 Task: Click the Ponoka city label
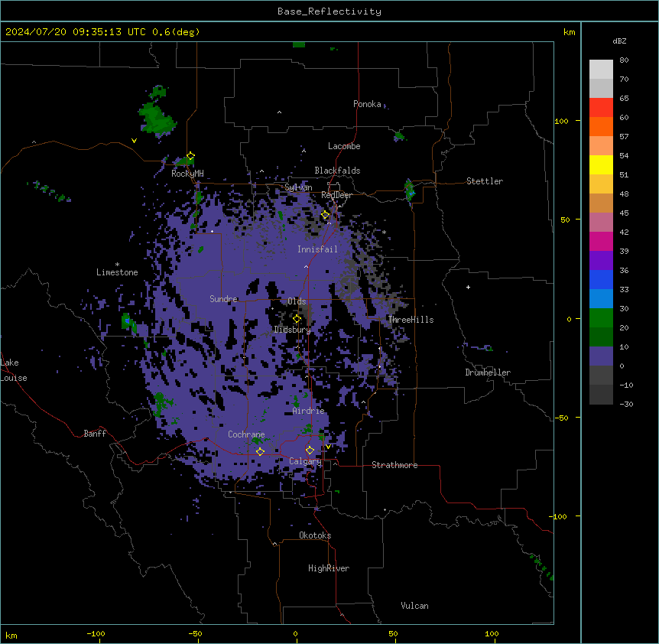pos(367,104)
